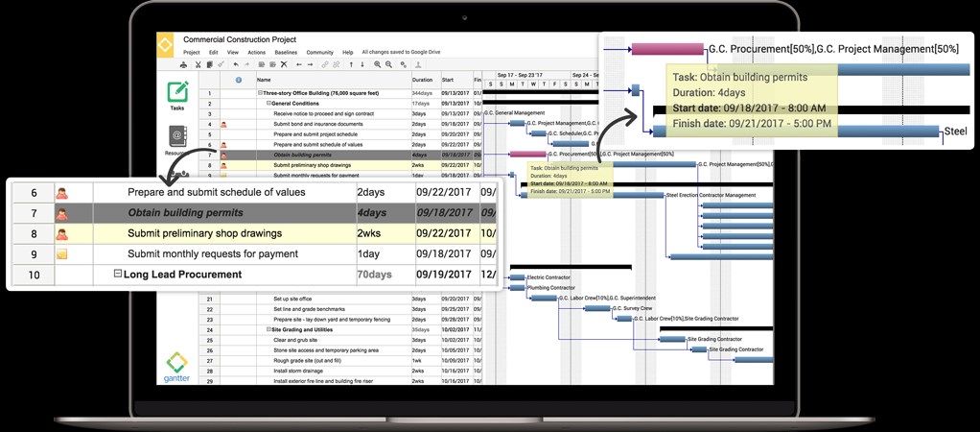Collapse Long Lead Procurement in enlarged callout

tap(118, 275)
